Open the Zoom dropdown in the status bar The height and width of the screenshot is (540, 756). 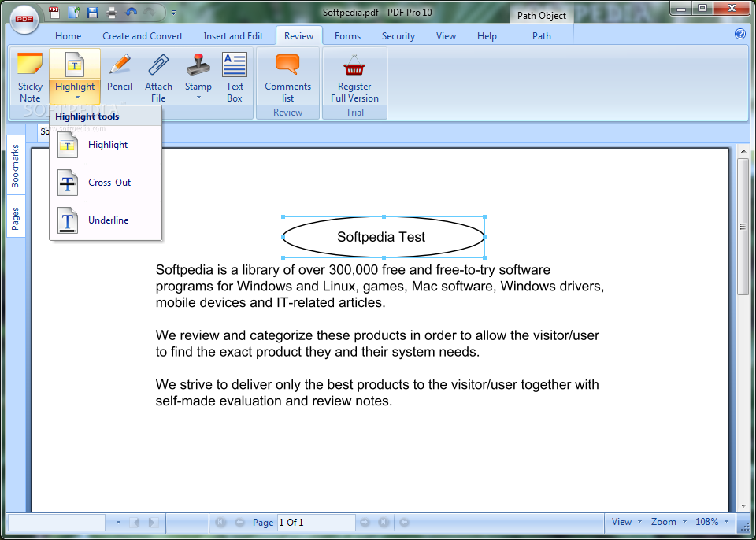coord(669,522)
